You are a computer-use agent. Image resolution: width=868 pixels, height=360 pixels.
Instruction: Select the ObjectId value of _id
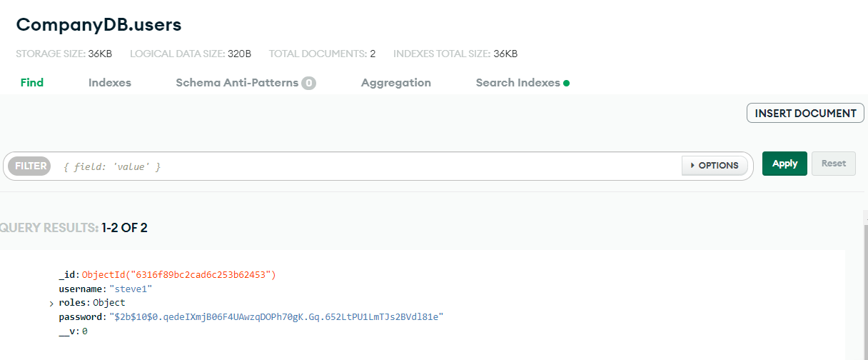point(178,274)
